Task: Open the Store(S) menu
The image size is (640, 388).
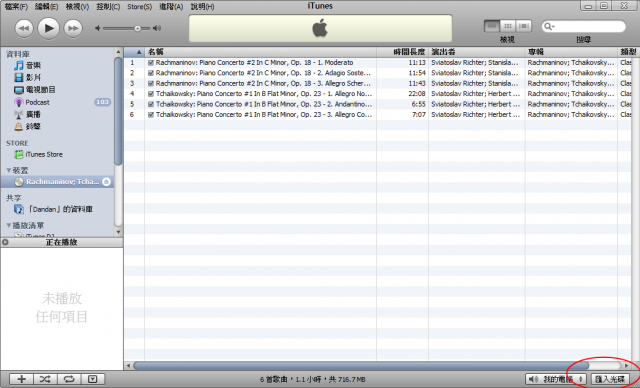Action: (x=139, y=7)
